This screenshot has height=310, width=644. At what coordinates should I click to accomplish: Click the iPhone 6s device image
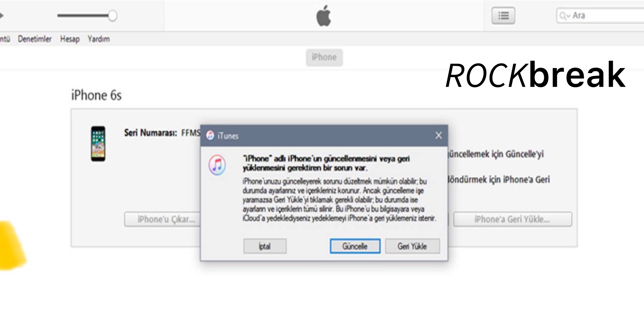pos(98,144)
